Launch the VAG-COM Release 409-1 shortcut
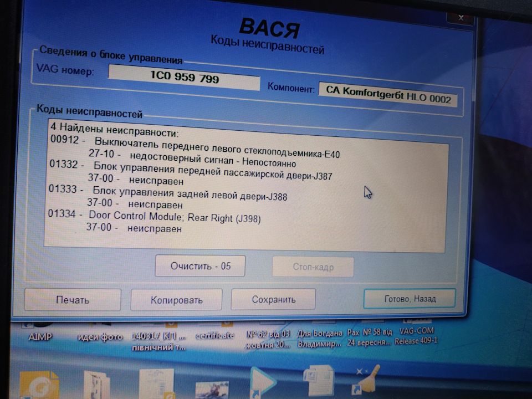 tap(416, 335)
